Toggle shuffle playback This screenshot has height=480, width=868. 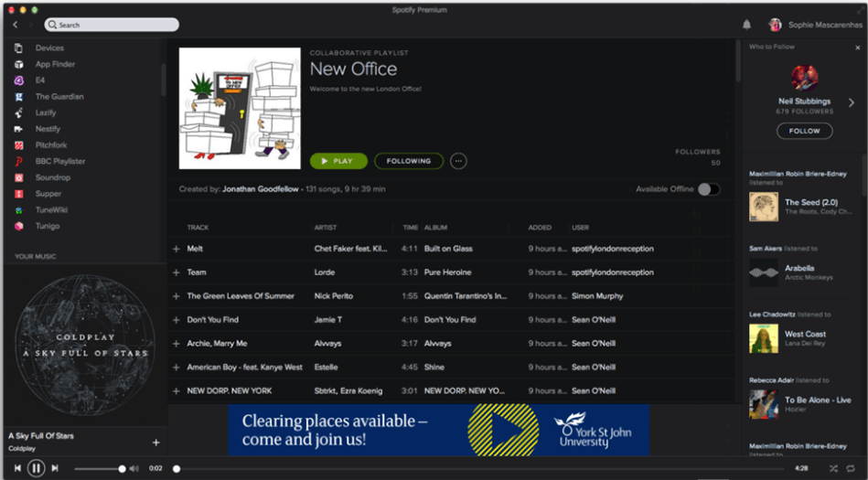[x=833, y=468]
